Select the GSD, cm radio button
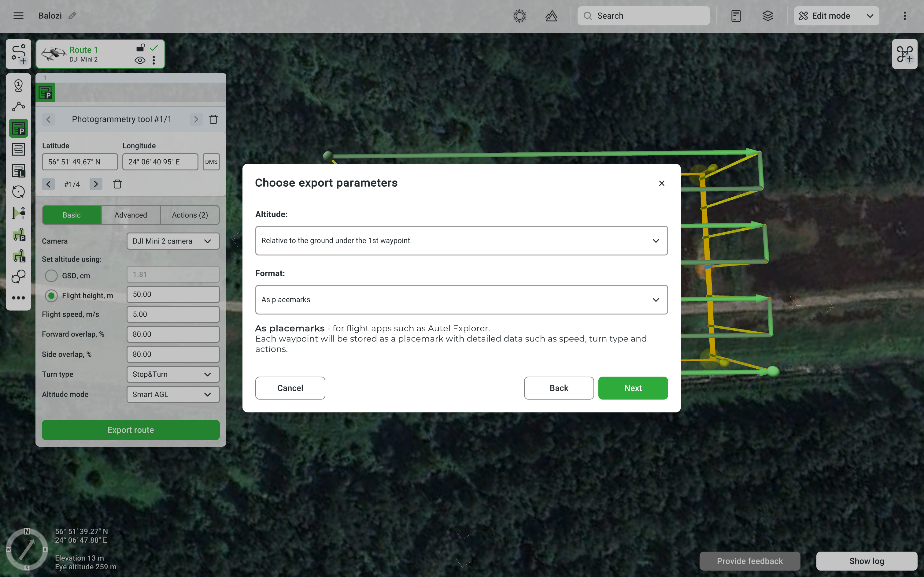 pyautogui.click(x=51, y=276)
